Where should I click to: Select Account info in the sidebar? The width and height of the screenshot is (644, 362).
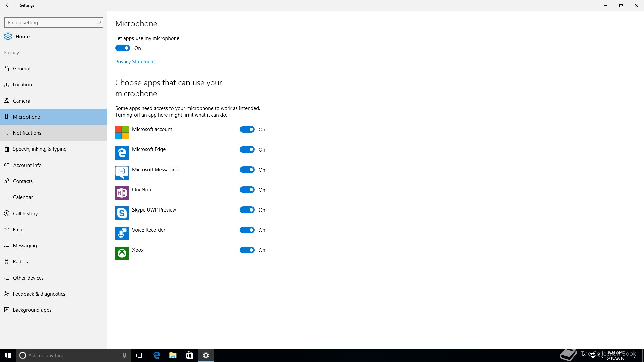pyautogui.click(x=54, y=165)
